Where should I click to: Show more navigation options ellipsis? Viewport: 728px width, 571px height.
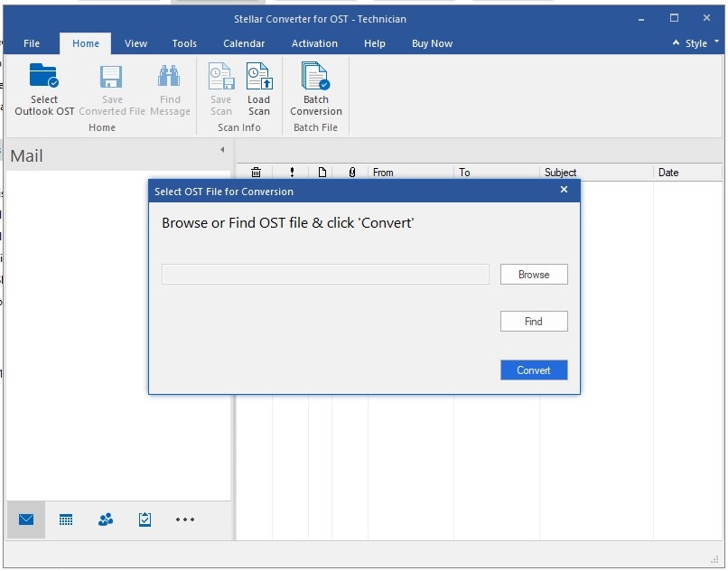[185, 520]
